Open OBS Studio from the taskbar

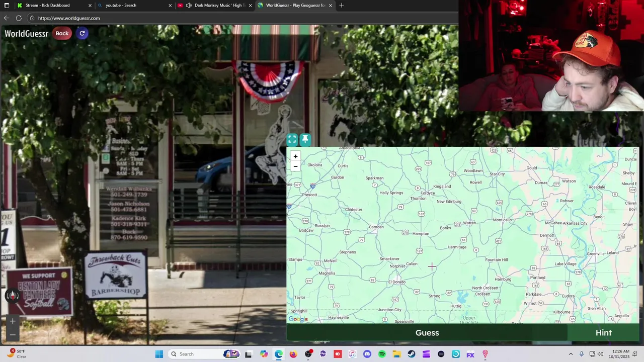pos(308,354)
